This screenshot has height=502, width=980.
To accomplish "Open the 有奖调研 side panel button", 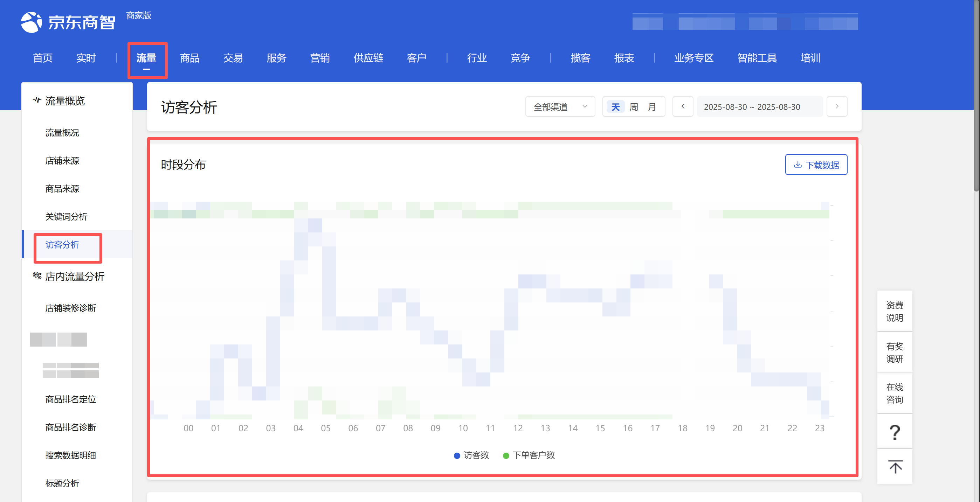I will [x=895, y=353].
